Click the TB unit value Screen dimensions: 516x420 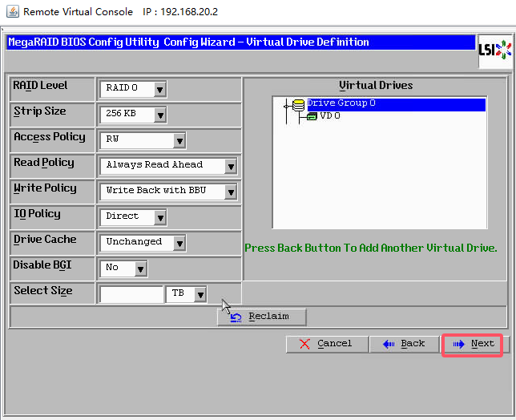point(178,293)
